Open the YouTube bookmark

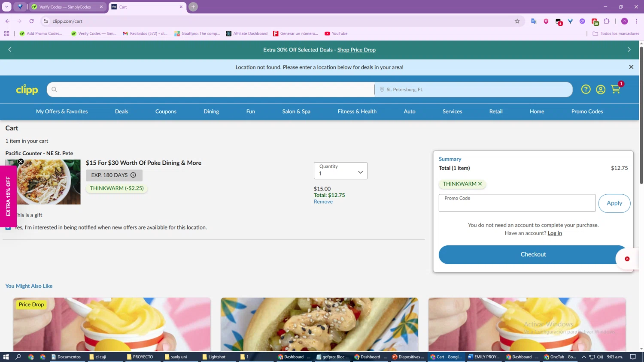coord(336,33)
